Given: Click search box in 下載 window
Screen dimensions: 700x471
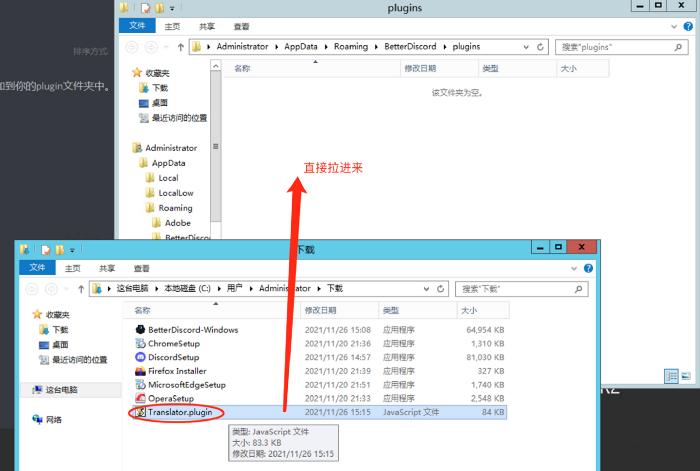Looking at the screenshot, I should (521, 289).
